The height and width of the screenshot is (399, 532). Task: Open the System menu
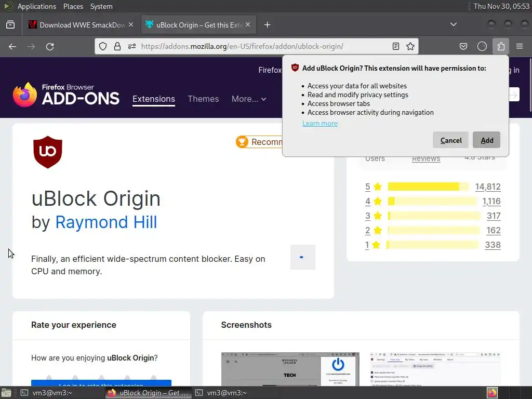click(x=101, y=6)
